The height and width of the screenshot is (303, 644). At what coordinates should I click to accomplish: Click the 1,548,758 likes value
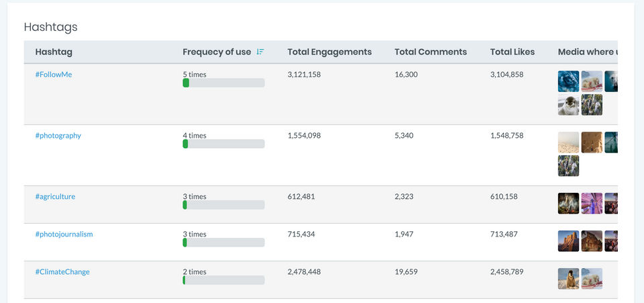(x=507, y=136)
